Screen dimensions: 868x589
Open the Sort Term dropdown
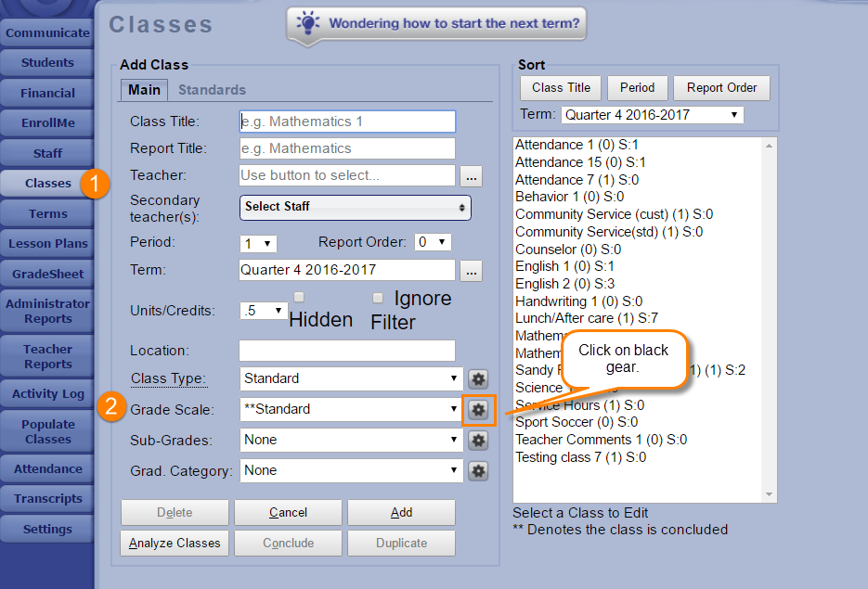(652, 115)
